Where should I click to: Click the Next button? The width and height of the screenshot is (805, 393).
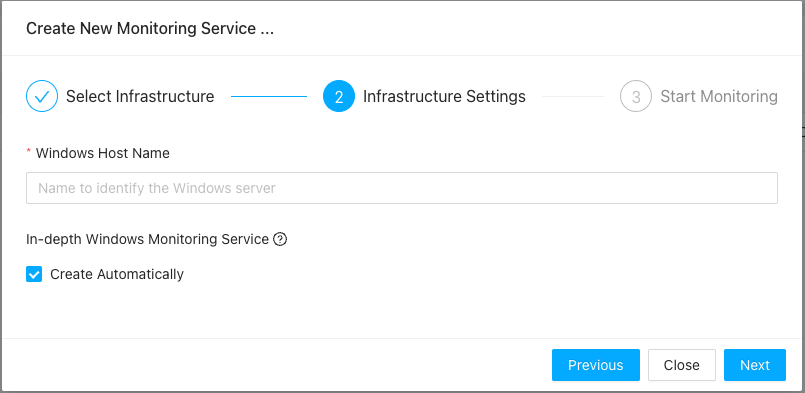tap(755, 365)
